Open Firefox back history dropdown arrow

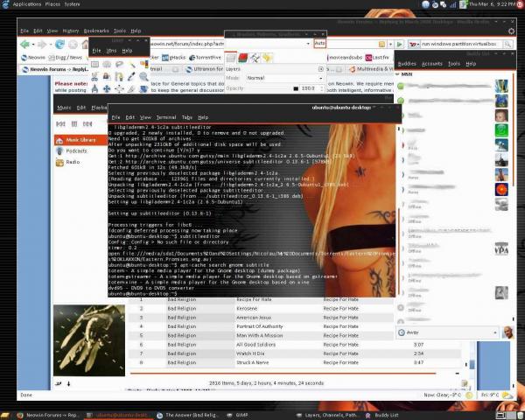(33, 45)
